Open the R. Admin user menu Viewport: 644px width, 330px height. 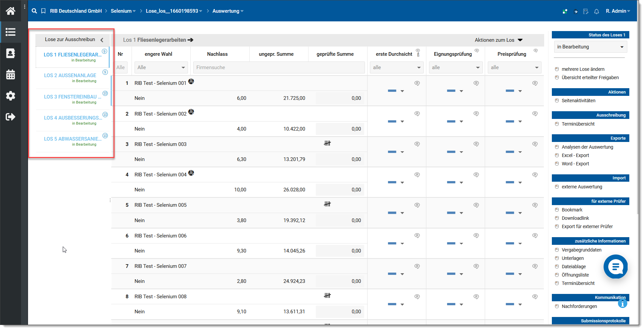[x=618, y=11]
